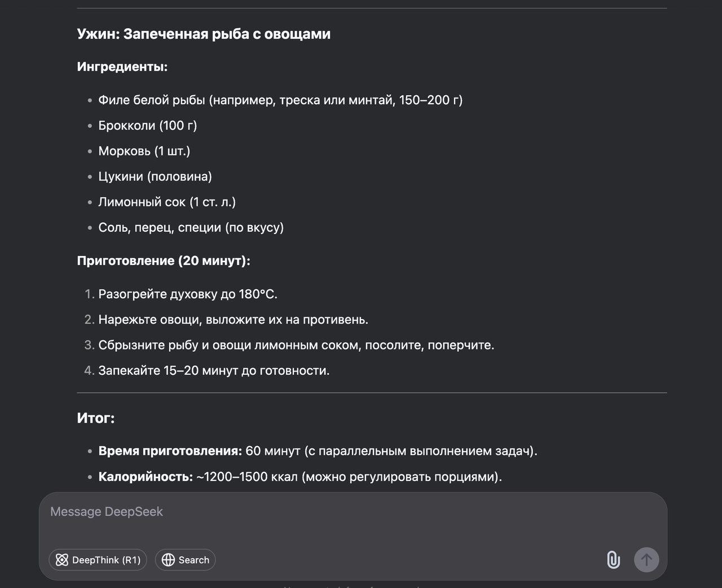Screen dimensions: 722x588
Task: Click the 'Лимонный сок (1 ст. л.)' item
Action: pos(167,202)
